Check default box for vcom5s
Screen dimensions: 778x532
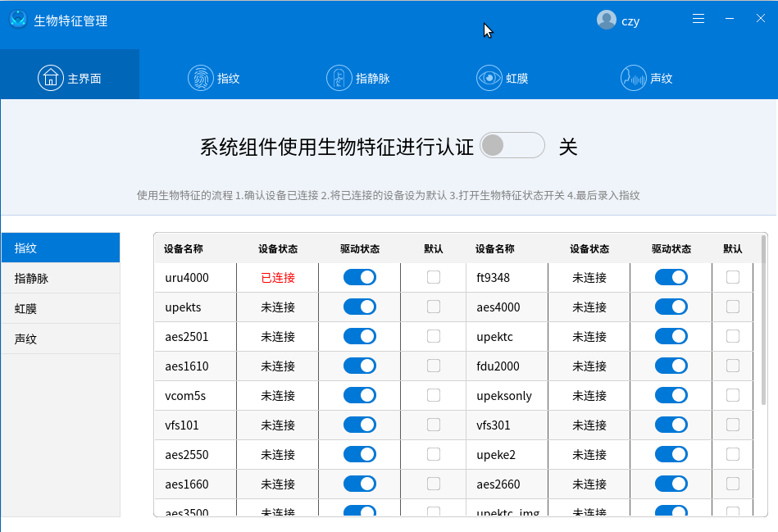click(x=434, y=395)
